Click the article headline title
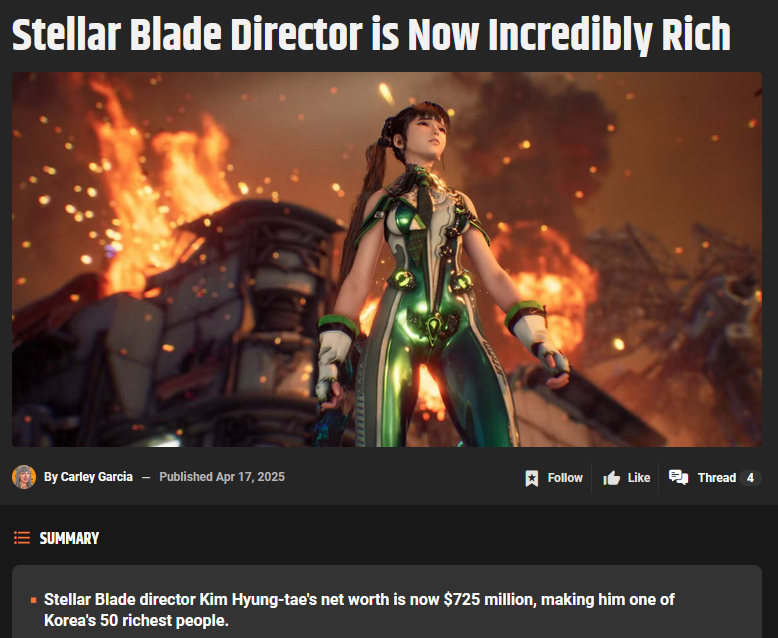 (x=371, y=34)
